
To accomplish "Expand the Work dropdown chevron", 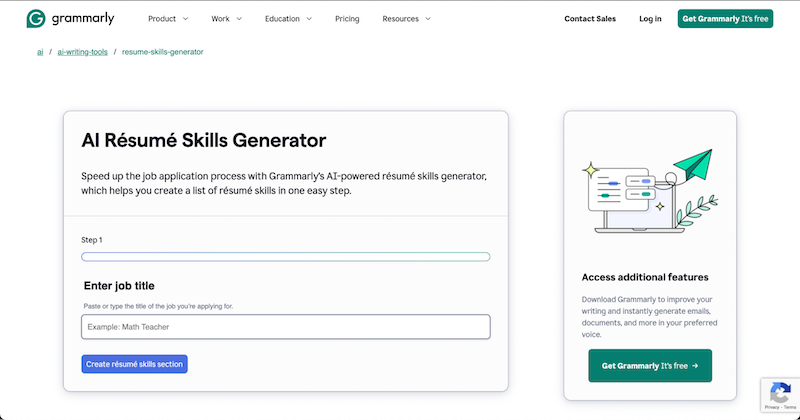I will click(x=239, y=19).
